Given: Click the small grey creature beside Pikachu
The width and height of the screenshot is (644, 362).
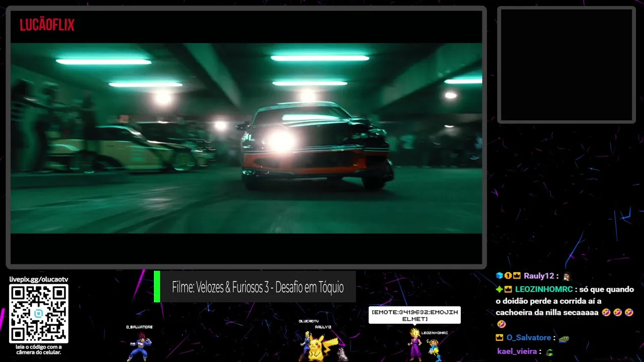Looking at the screenshot, I should point(343,353).
